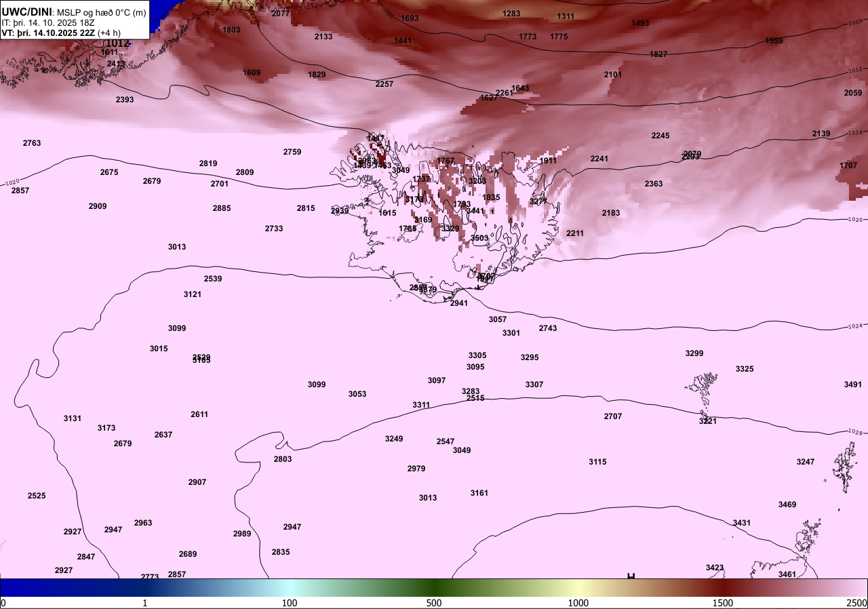
Task: Click the 3295 value
Action: [x=530, y=357]
